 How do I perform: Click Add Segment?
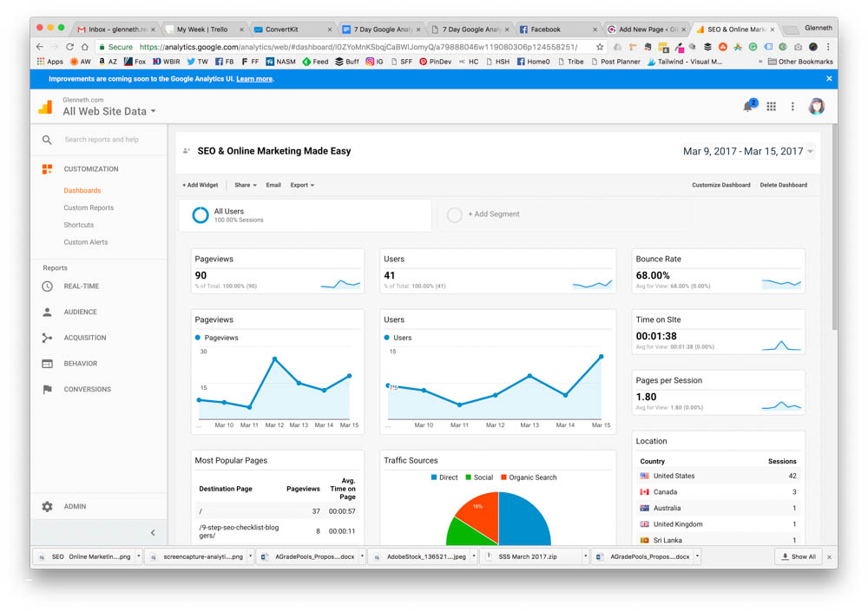[x=494, y=214]
